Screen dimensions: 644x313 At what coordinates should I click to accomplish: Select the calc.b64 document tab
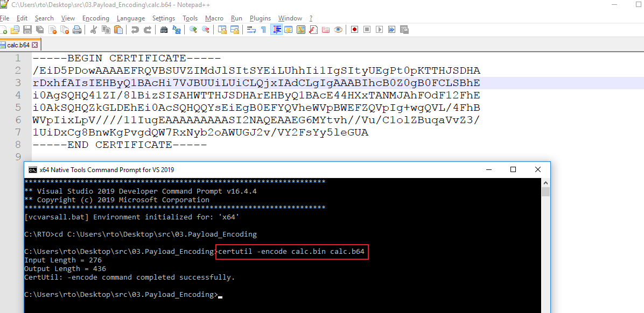[18, 45]
